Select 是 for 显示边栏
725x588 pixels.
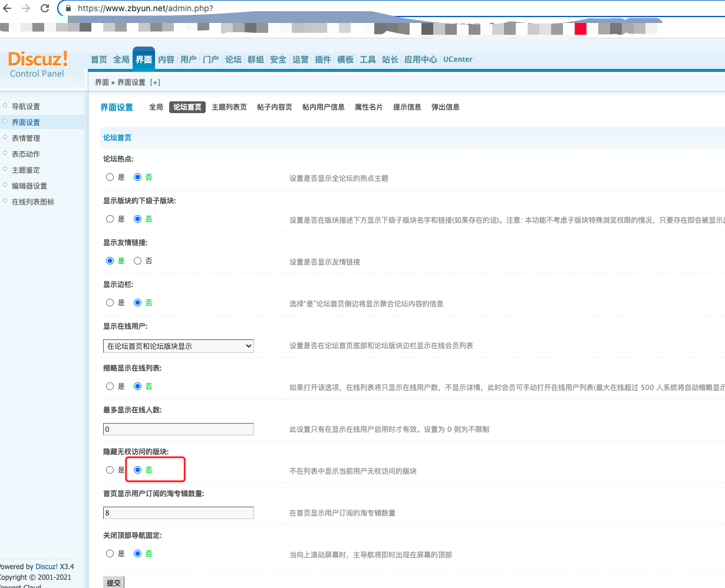[110, 303]
